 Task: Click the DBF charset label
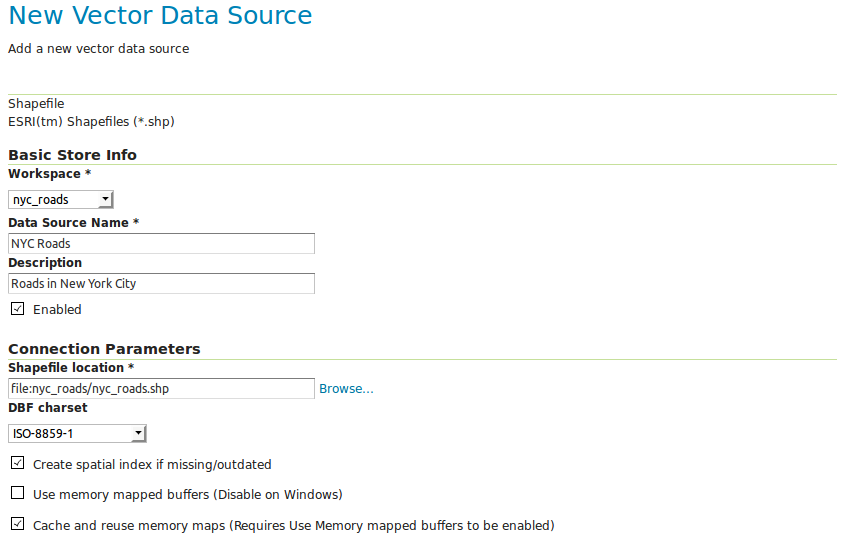point(47,408)
